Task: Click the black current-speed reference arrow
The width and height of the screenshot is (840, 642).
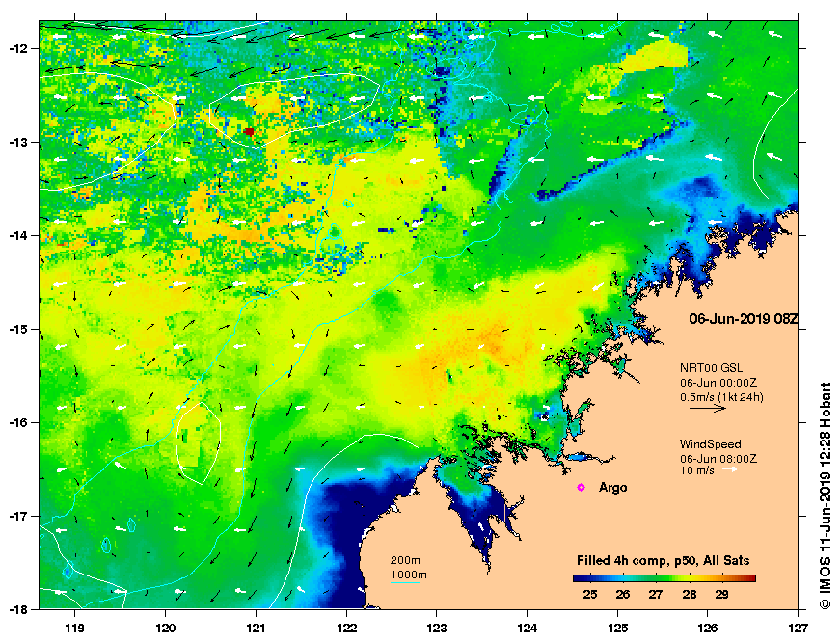Action: pyautogui.click(x=708, y=408)
